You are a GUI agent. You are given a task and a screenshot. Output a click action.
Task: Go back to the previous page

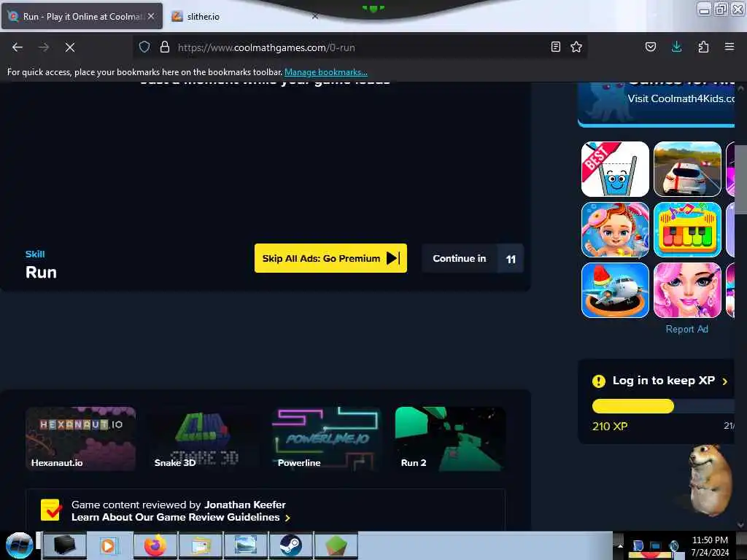18,47
